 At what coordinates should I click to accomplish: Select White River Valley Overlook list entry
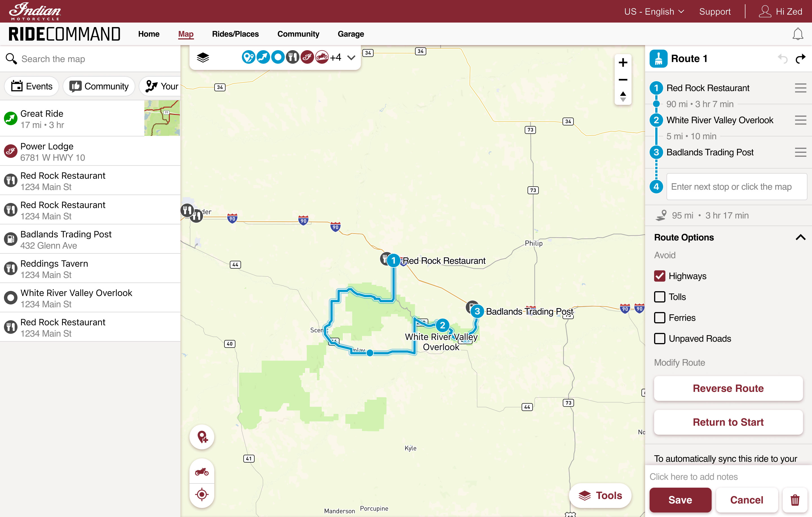point(90,298)
